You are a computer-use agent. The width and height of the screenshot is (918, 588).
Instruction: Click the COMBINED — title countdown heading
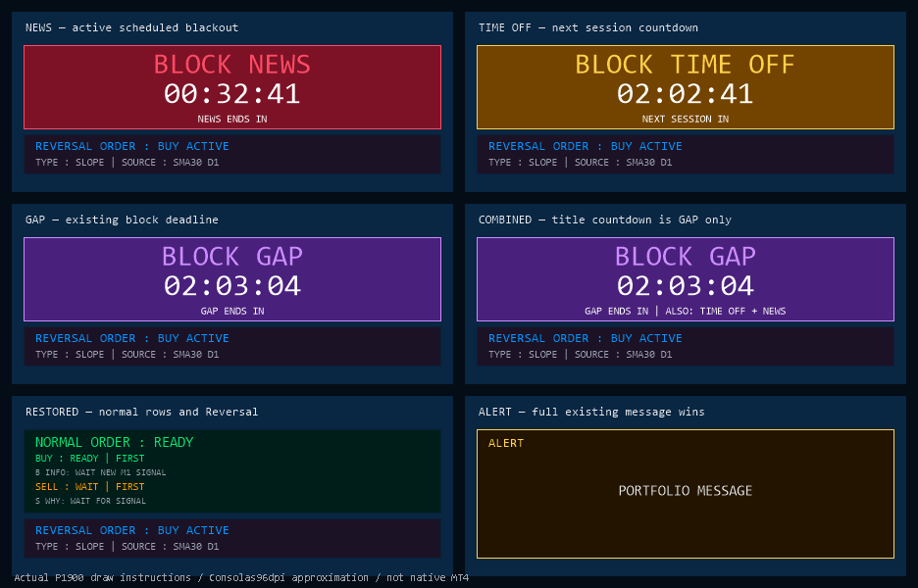tap(605, 220)
